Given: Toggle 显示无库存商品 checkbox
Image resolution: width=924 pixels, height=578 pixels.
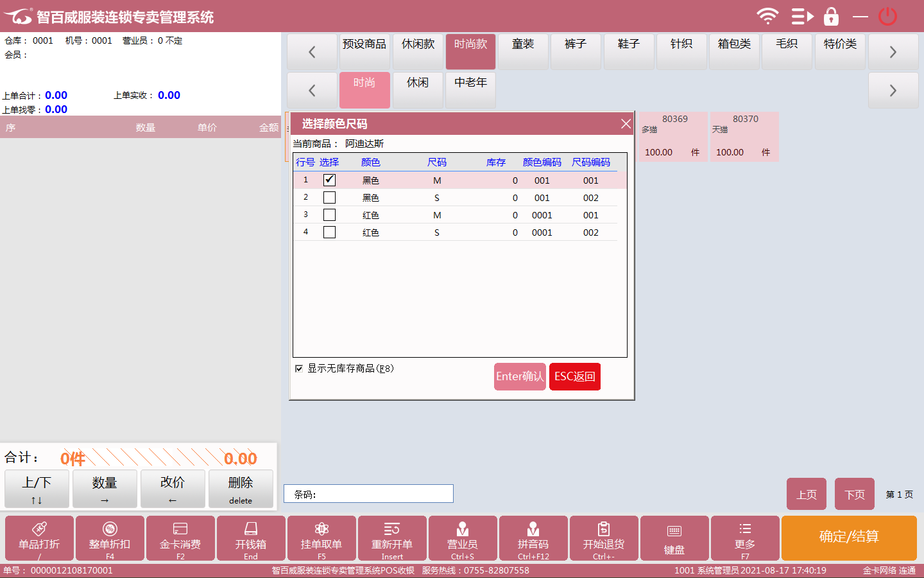Looking at the screenshot, I should pos(299,369).
